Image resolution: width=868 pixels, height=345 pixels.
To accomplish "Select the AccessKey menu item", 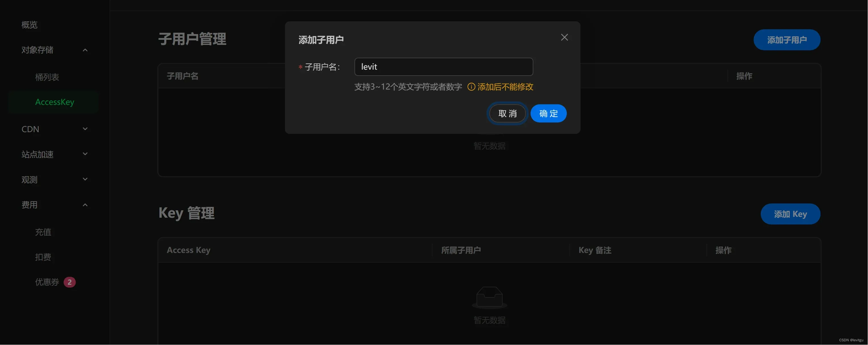I will point(54,102).
